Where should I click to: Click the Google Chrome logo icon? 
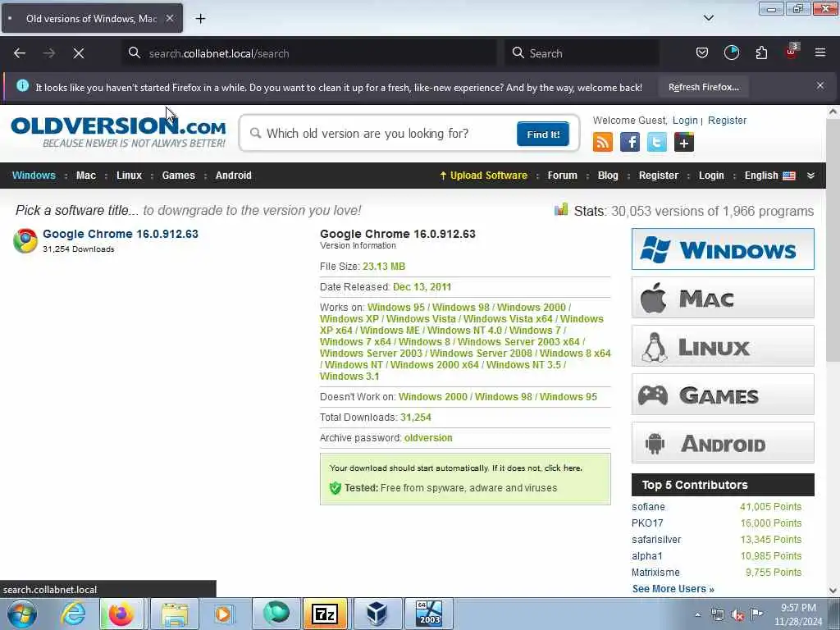pos(25,240)
